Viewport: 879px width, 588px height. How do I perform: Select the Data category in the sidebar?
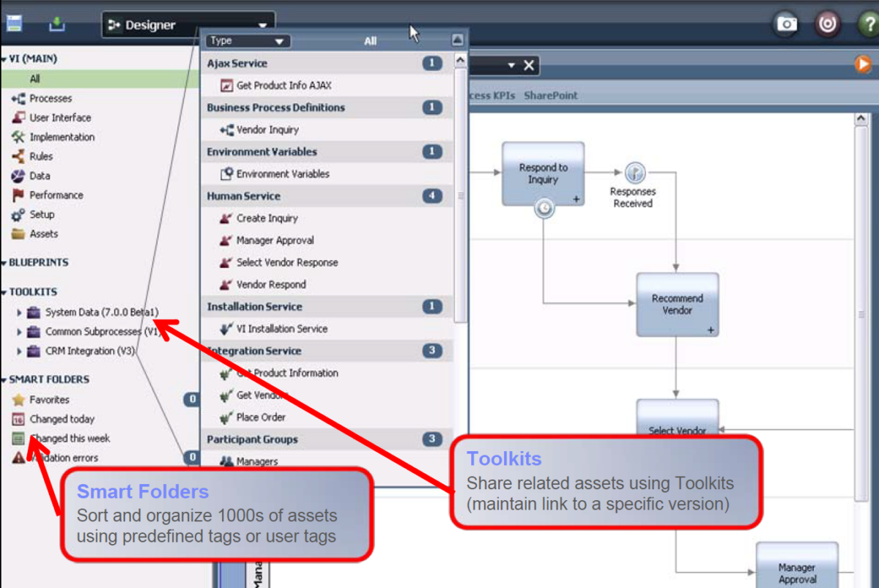(x=45, y=176)
